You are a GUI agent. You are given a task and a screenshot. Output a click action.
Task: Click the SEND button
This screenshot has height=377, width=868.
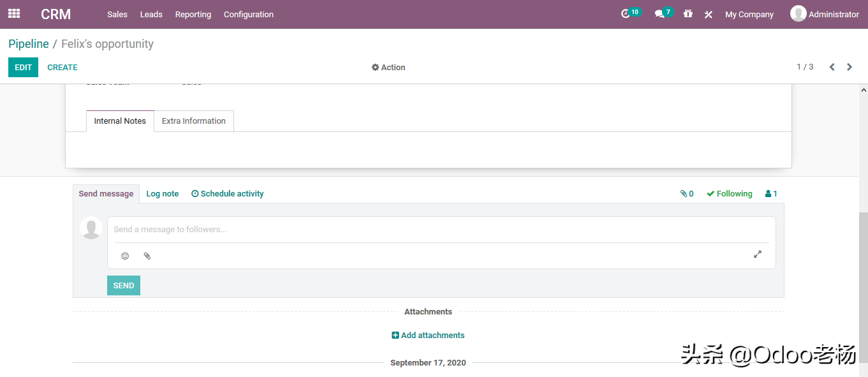pos(123,286)
